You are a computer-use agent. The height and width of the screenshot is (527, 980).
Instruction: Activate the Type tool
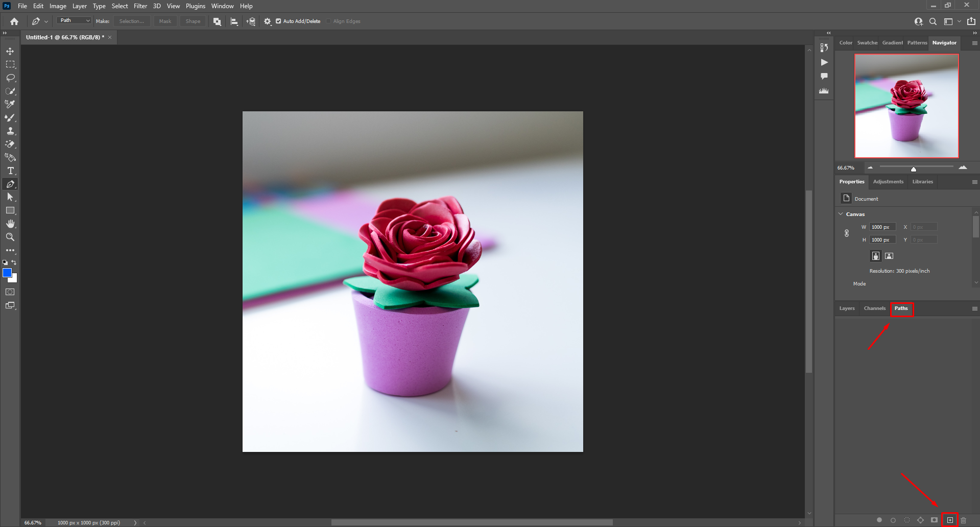[10, 171]
